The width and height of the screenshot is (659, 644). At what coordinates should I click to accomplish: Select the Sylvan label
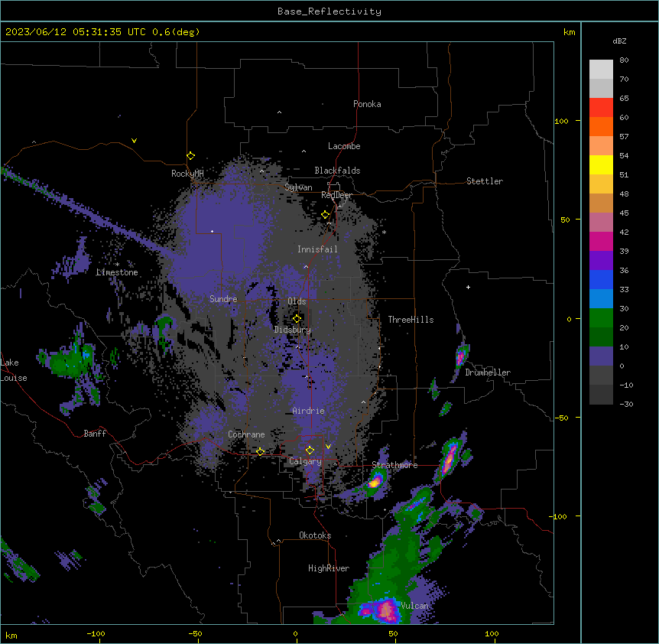pyautogui.click(x=298, y=187)
